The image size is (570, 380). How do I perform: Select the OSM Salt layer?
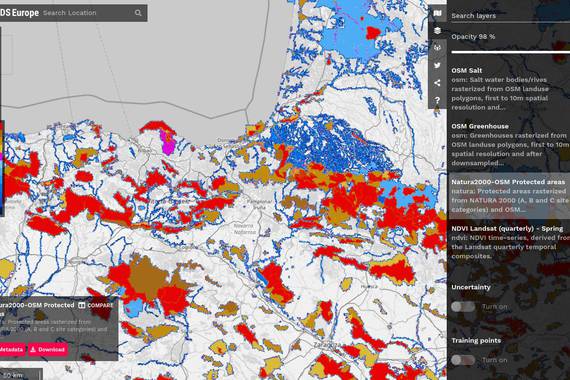click(509, 89)
